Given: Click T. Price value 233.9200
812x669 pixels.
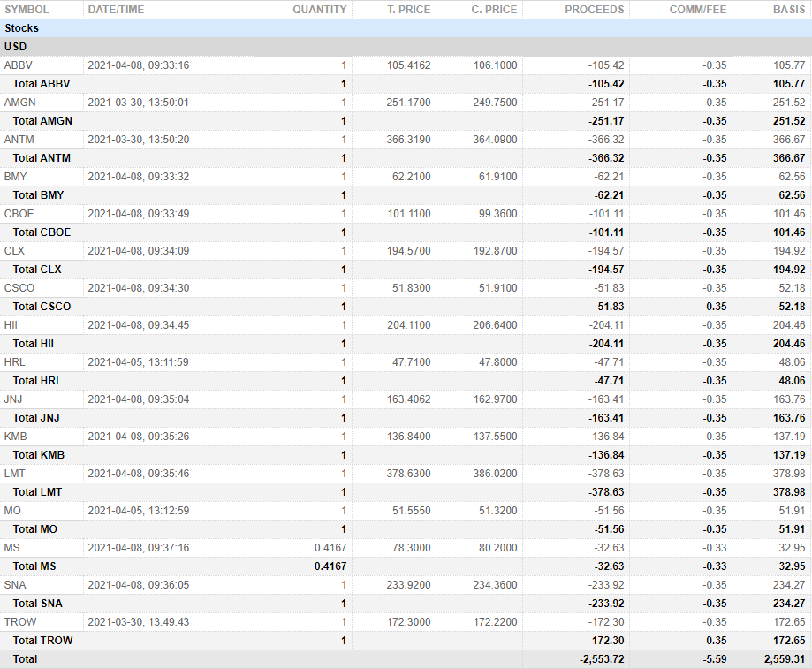Looking at the screenshot, I should (408, 585).
